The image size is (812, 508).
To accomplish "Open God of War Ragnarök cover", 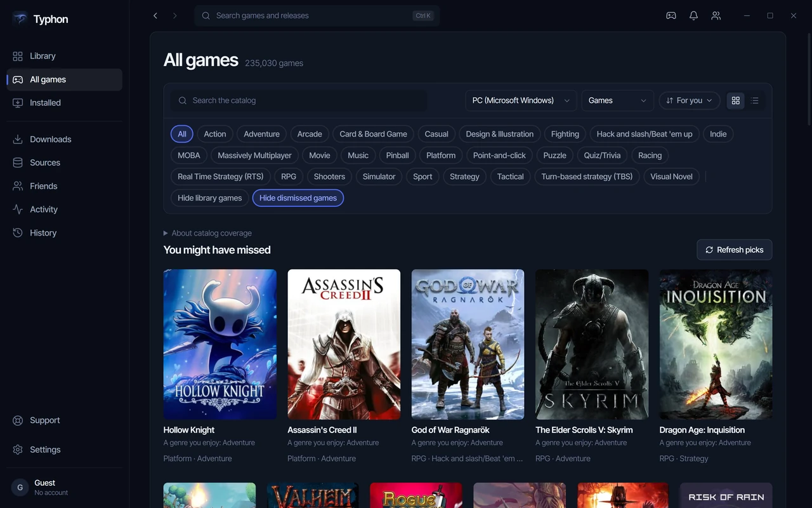I will pos(468,344).
